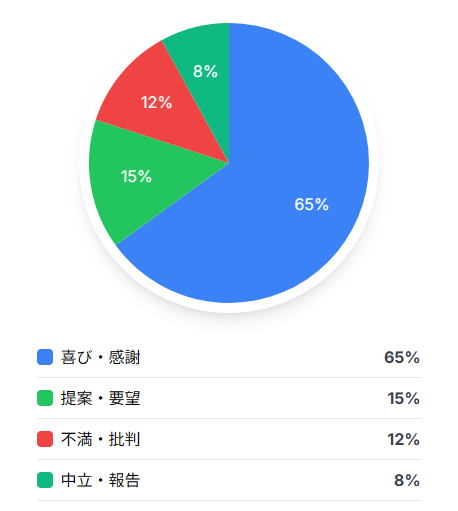Image resolution: width=458 pixels, height=511 pixels.
Task: Click the 8% label inside the pie
Action: tap(205, 71)
